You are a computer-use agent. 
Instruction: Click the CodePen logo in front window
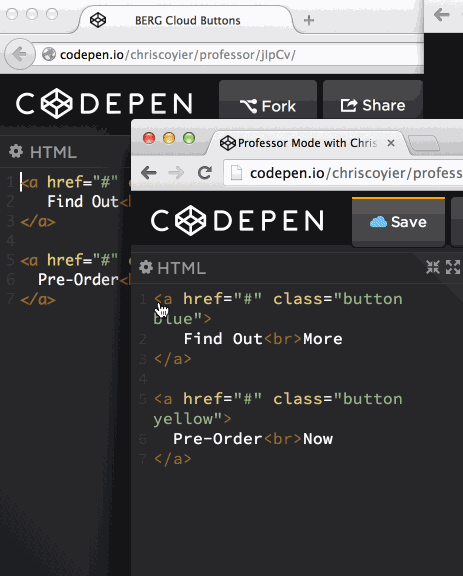tap(237, 220)
